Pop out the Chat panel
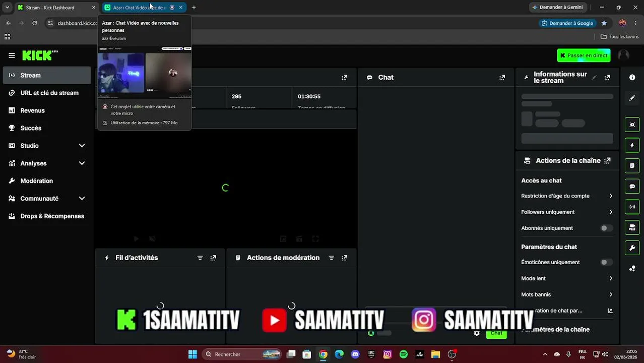Image resolution: width=644 pixels, height=363 pixels. pos(502,78)
